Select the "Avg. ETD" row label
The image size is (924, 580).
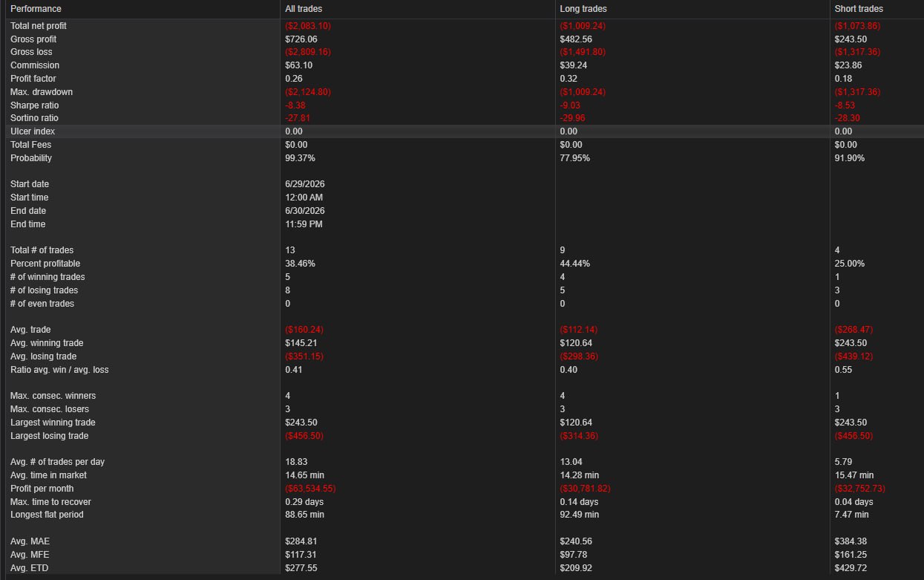pos(30,568)
